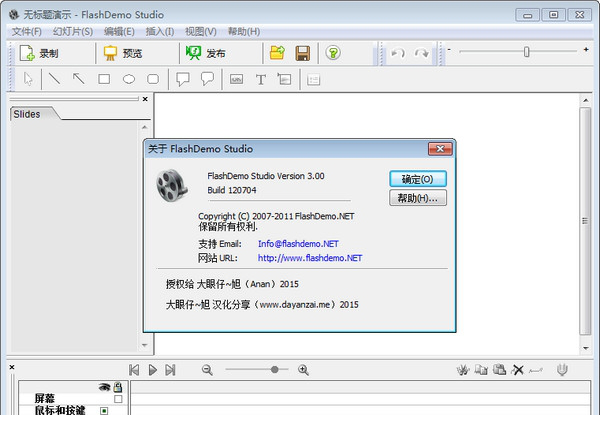Select the Rectangle shape tool
The width and height of the screenshot is (600, 431).
click(x=104, y=79)
